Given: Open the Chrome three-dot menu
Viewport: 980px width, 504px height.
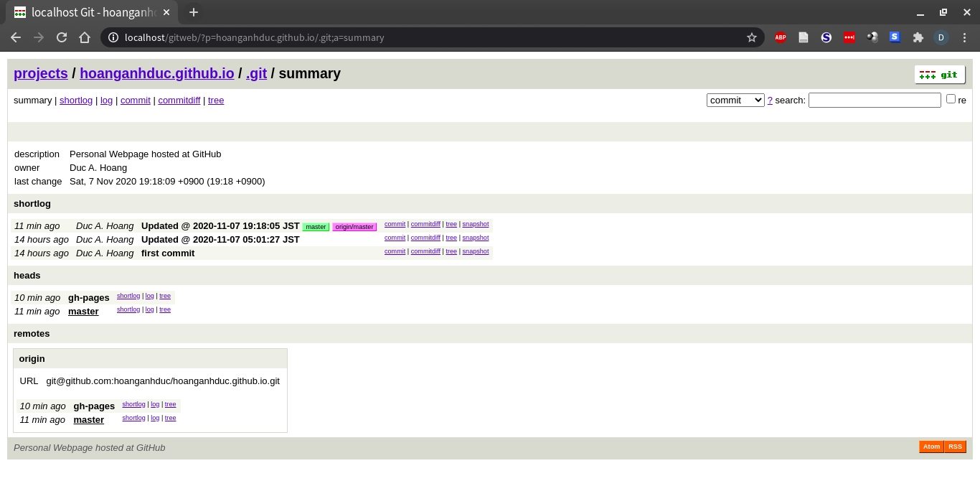Looking at the screenshot, I should [x=964, y=37].
